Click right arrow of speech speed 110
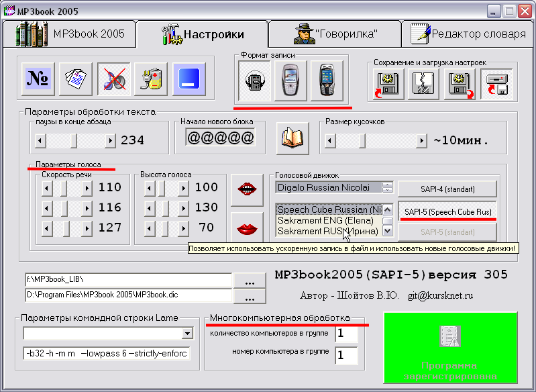This screenshot has width=536, height=392. click(x=87, y=188)
